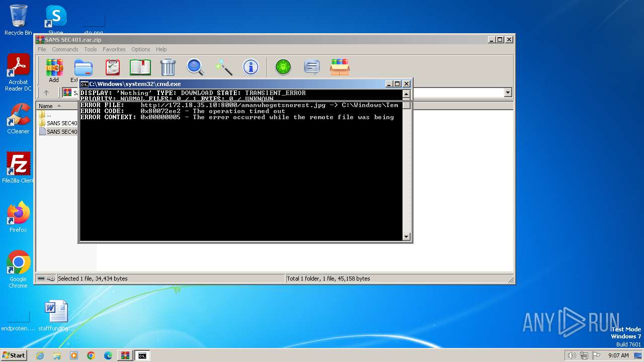Select the stafffunding Word document icon
The width and height of the screenshot is (644, 362).
pos(56,316)
